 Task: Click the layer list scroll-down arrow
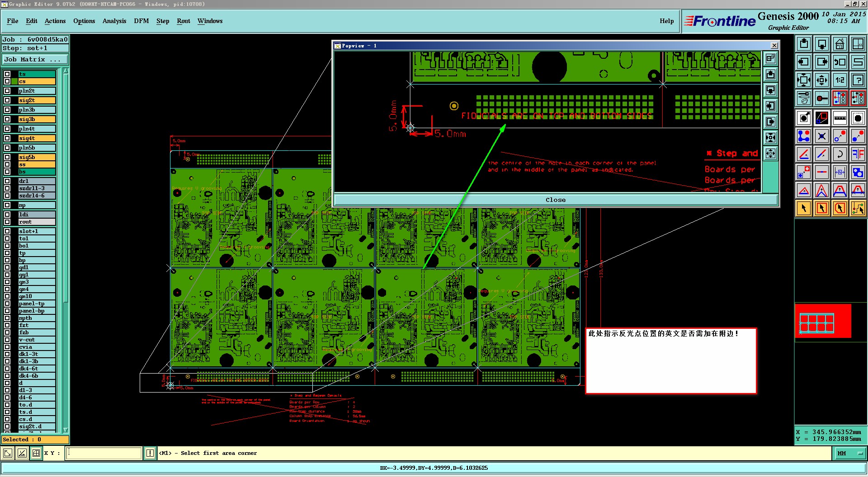[66, 430]
